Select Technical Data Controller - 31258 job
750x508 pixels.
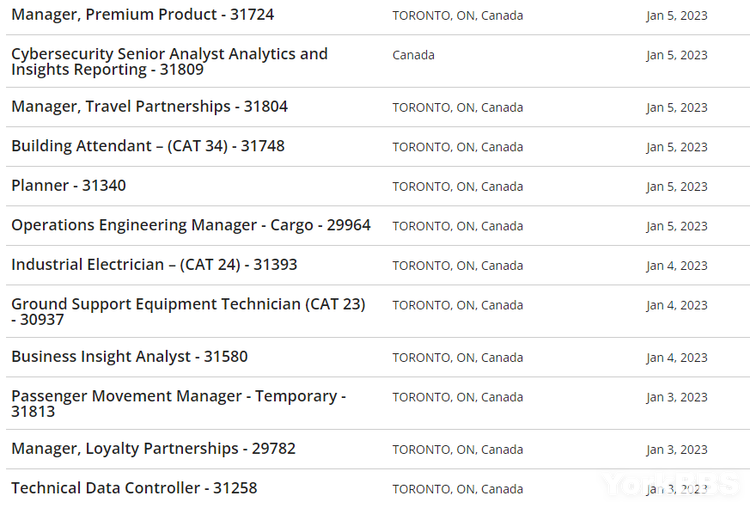134,488
